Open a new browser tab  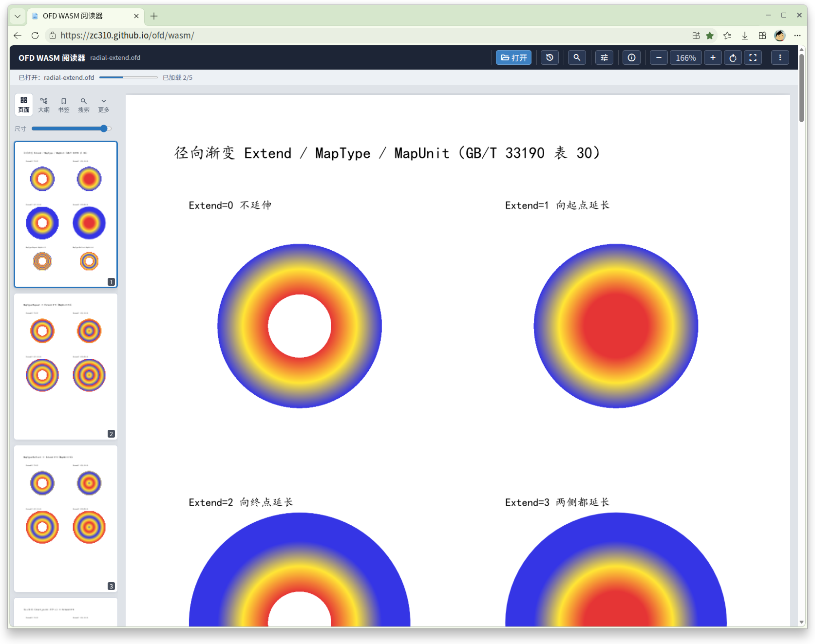point(154,16)
